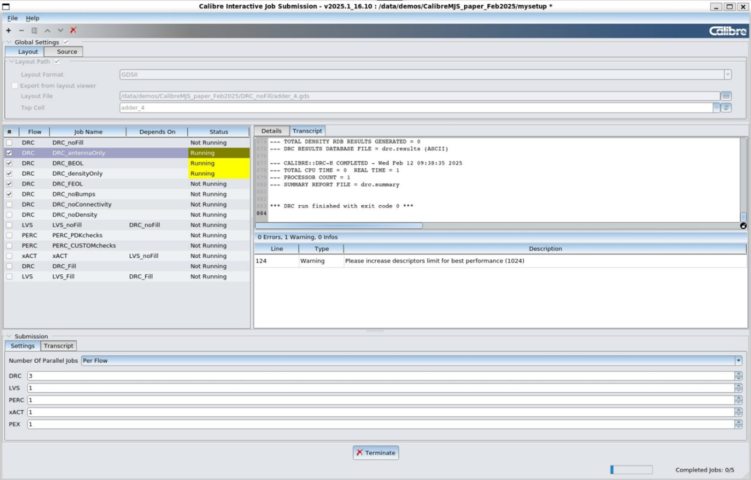751x480 pixels.
Task: Click the Status column header
Action: tap(218, 132)
